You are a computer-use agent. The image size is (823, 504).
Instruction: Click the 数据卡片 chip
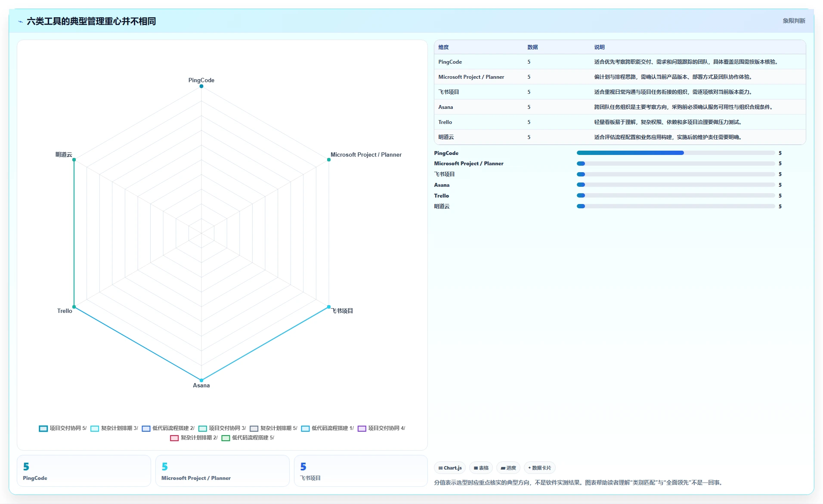tap(539, 468)
